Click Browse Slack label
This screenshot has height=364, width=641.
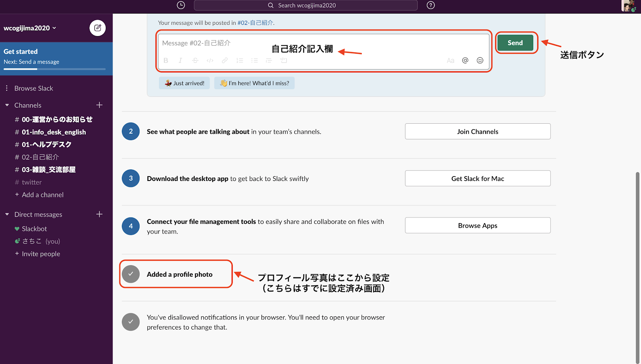point(34,88)
